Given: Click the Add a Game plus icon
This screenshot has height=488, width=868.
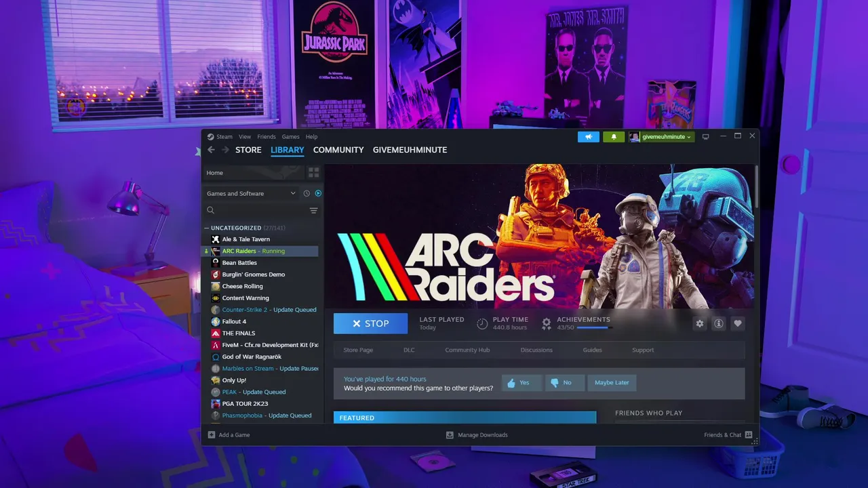Looking at the screenshot, I should click(x=212, y=434).
